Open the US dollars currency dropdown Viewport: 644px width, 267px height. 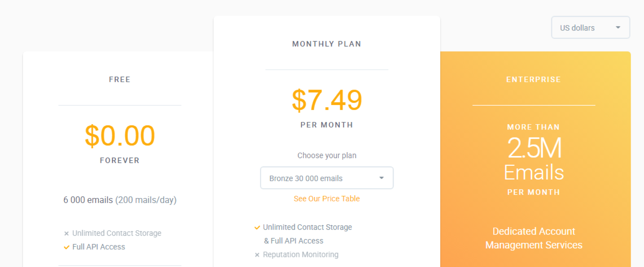pyautogui.click(x=590, y=28)
